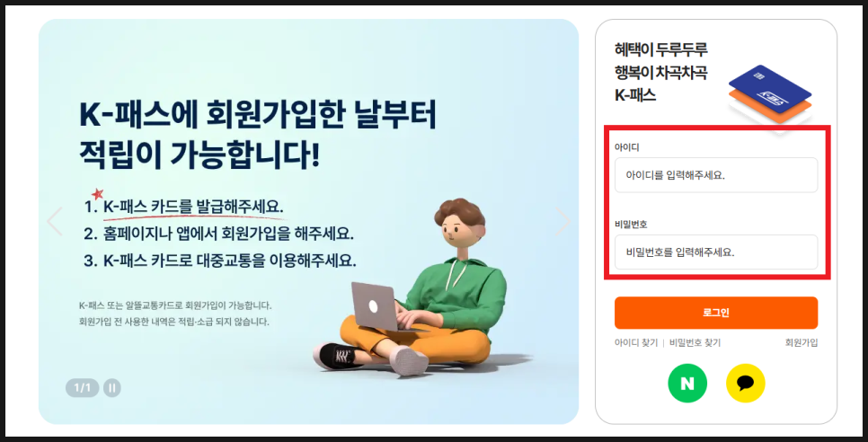
Task: Open the 비밀번호 찾기 link
Action: pyautogui.click(x=695, y=343)
